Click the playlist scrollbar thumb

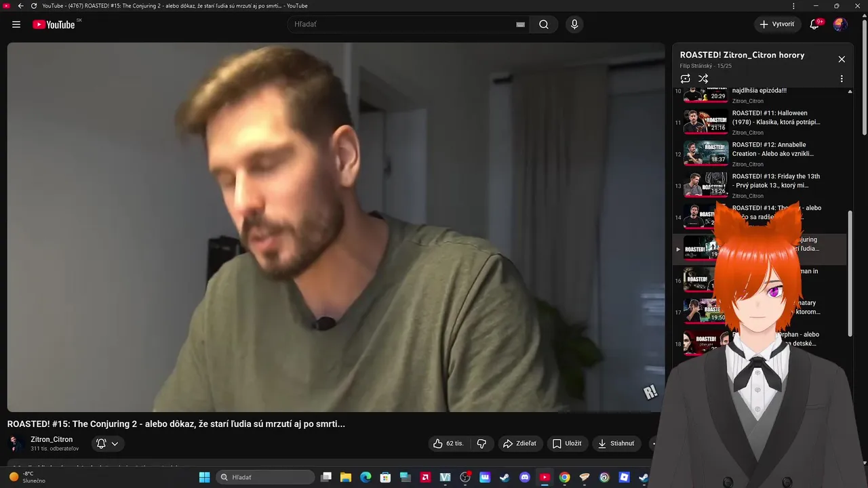pyautogui.click(x=850, y=272)
